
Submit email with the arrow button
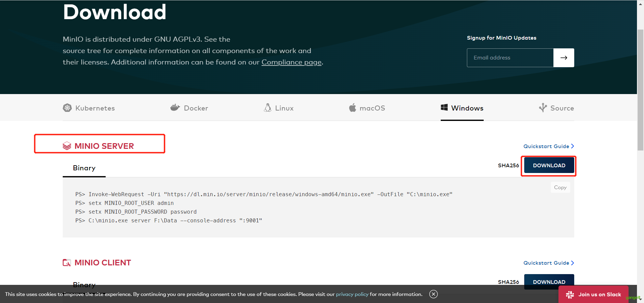point(564,58)
